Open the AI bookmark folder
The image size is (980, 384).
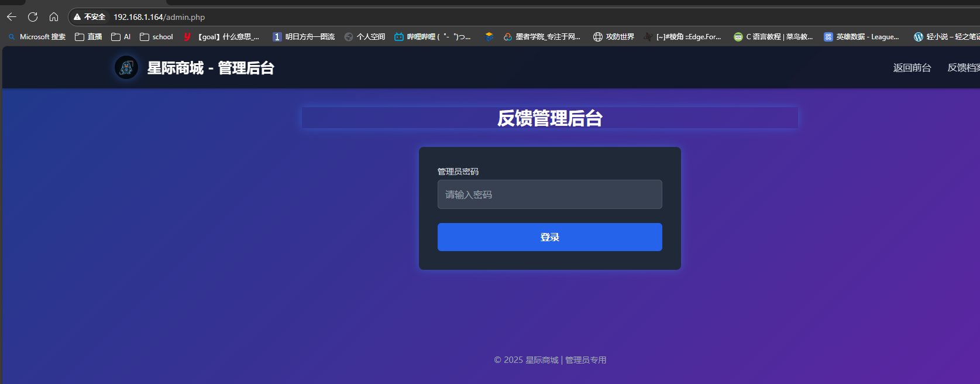[121, 37]
